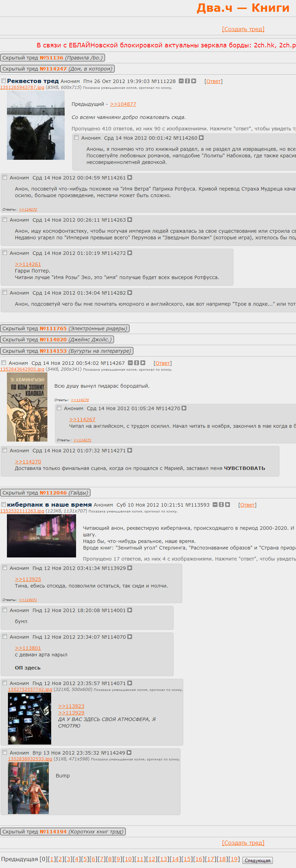
Task: Open the black cat thumbnail image
Action: (36, 125)
